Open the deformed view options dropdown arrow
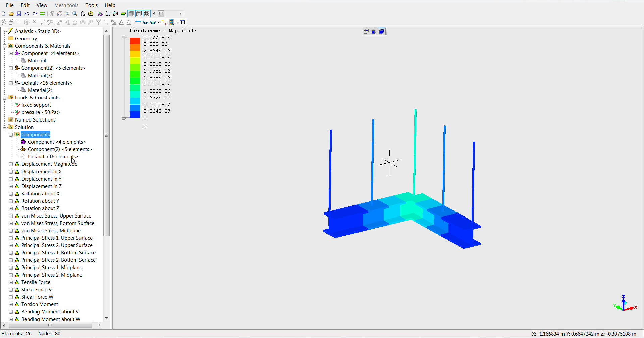 point(158,22)
